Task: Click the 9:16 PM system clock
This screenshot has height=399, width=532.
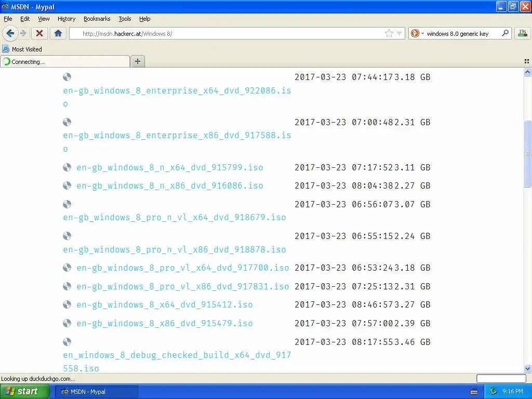Action: 513,392
